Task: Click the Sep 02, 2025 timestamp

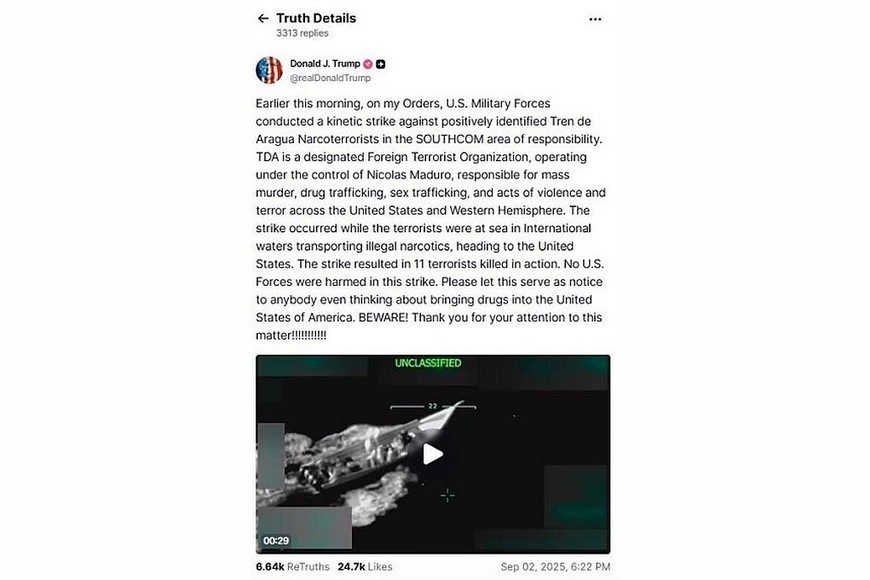Action: 555,567
